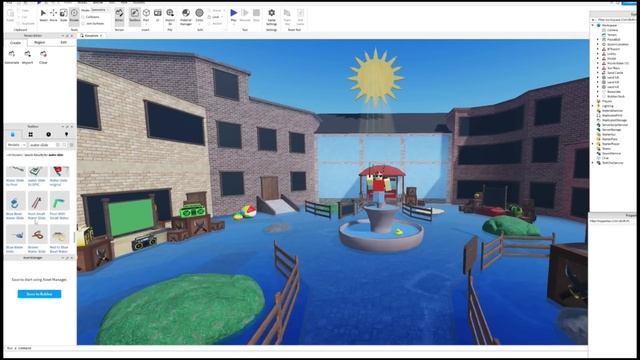Open the Toolbox Creations tab icon
Screen dimensions: 640x360
click(x=67, y=134)
